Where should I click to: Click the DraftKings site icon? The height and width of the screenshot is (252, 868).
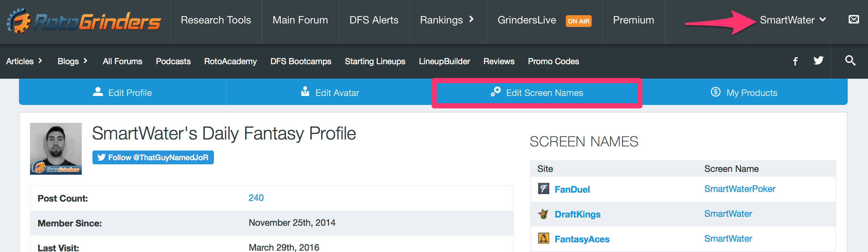(x=544, y=214)
